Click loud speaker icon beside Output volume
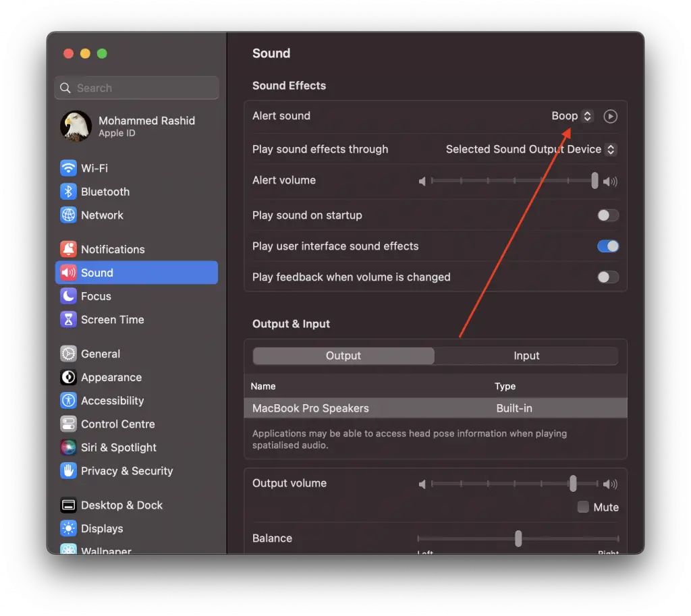This screenshot has width=691, height=616. tap(610, 484)
